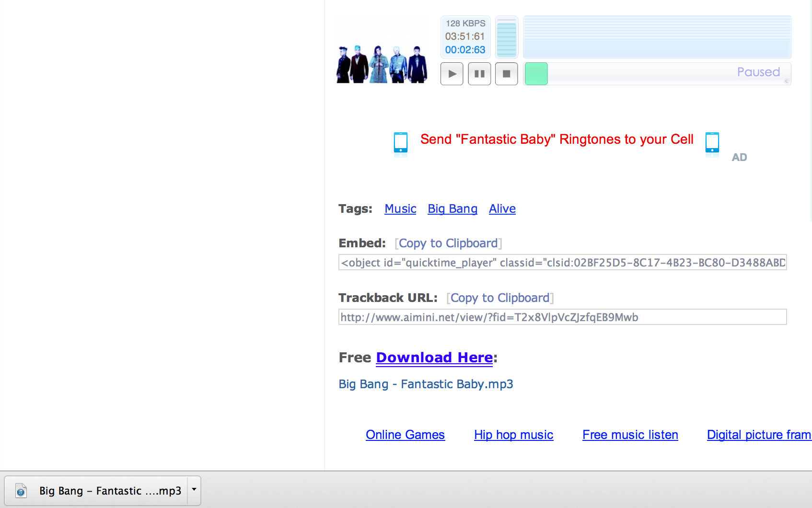Open the Fantastic Baby ringtones ad link
The width and height of the screenshot is (812, 508).
(557, 139)
